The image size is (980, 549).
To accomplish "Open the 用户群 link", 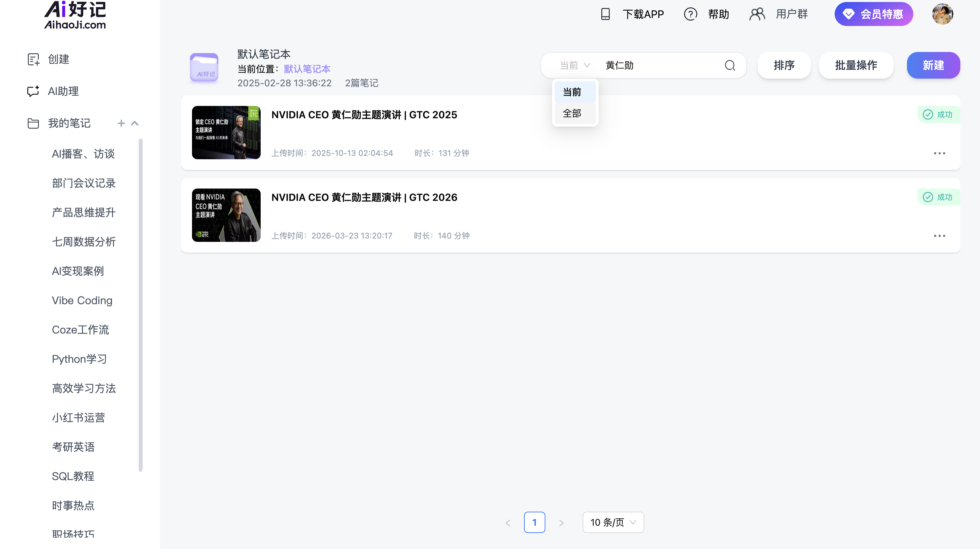I will tap(792, 14).
